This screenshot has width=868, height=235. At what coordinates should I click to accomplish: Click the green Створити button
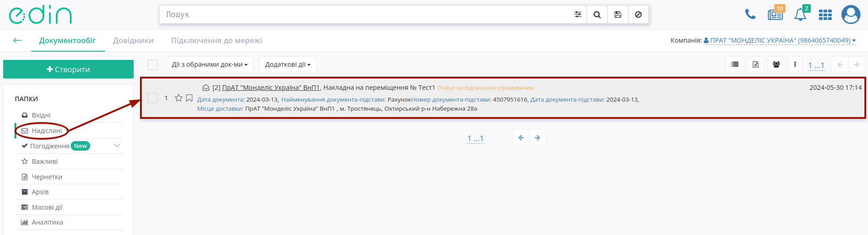68,69
